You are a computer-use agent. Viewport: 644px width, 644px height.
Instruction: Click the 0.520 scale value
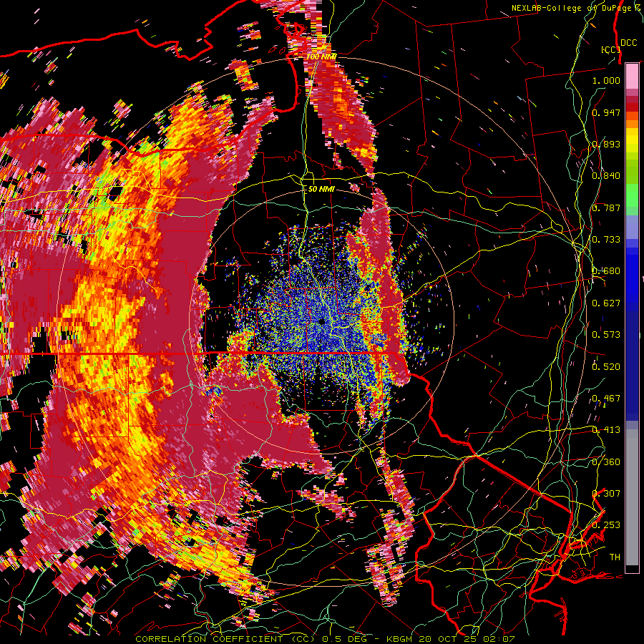coord(606,366)
